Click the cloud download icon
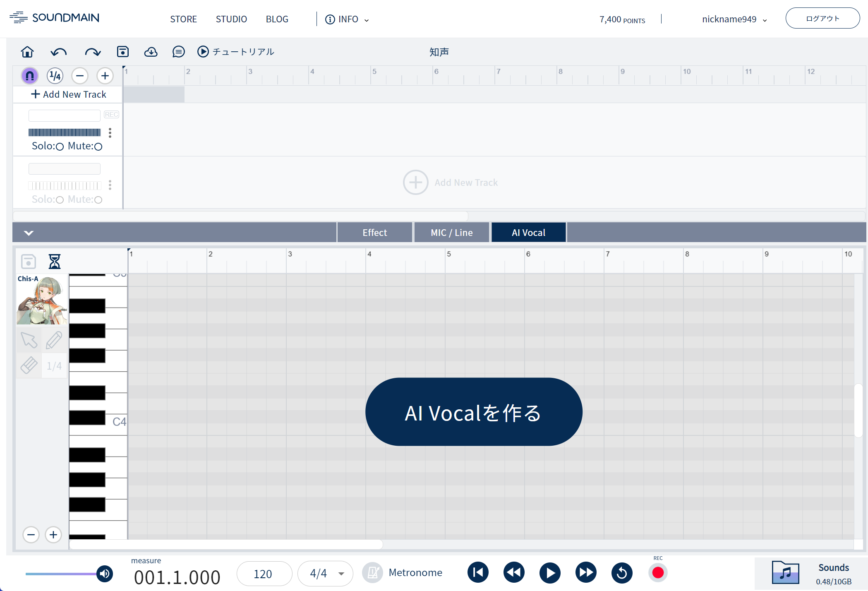This screenshot has width=868, height=591. (x=151, y=52)
